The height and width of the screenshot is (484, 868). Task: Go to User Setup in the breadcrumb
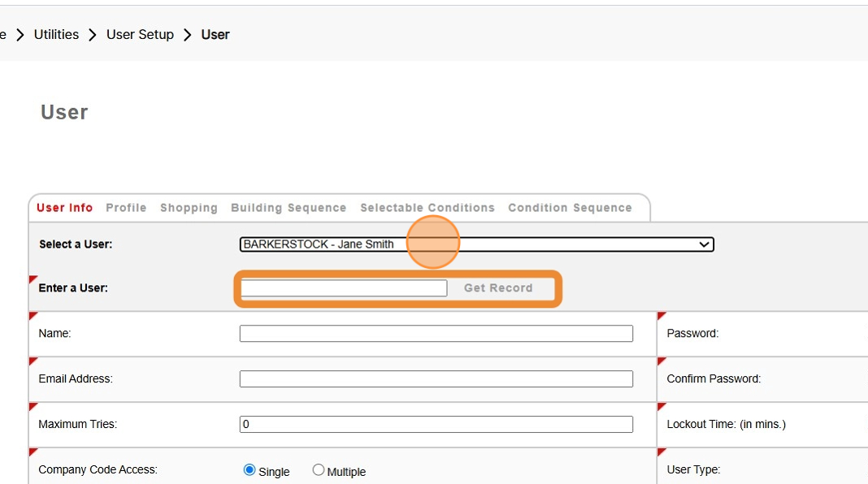tap(140, 34)
